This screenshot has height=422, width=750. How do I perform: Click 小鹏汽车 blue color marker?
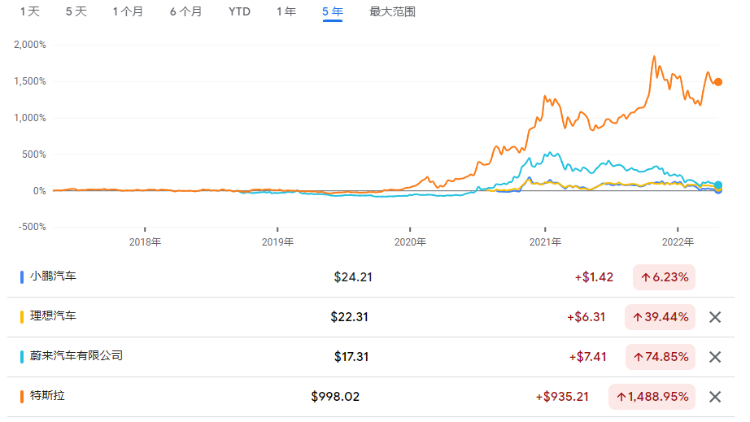[22, 277]
